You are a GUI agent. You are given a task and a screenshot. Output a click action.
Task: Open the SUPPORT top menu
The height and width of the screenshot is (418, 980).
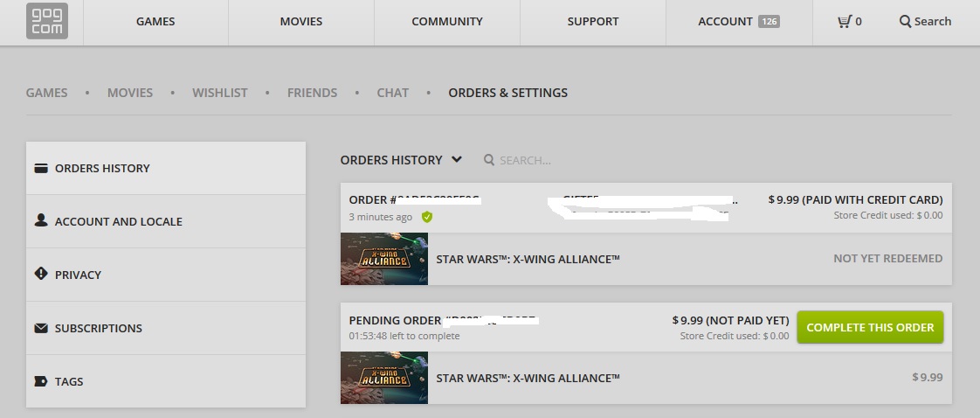pyautogui.click(x=593, y=21)
